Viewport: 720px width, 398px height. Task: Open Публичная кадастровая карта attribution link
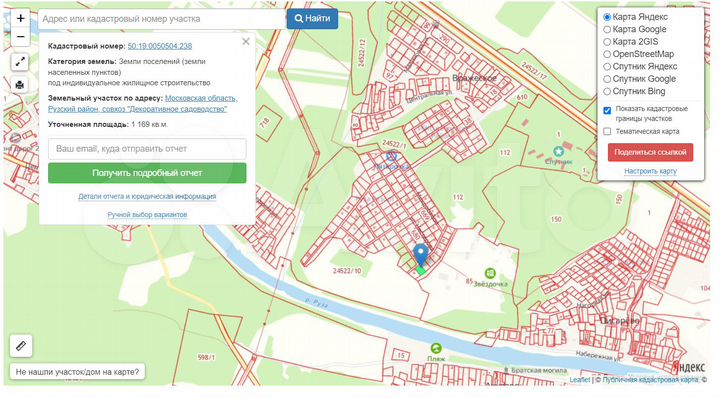(x=650, y=380)
